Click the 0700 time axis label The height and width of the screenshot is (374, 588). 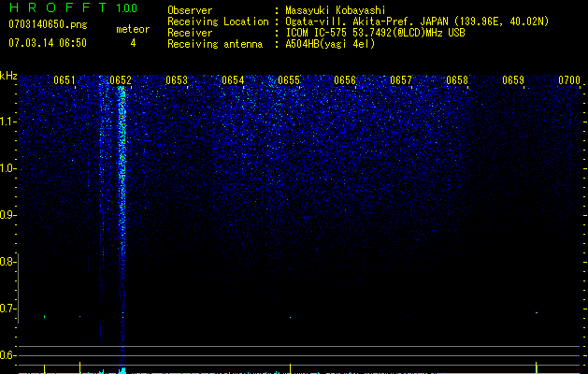click(x=569, y=80)
